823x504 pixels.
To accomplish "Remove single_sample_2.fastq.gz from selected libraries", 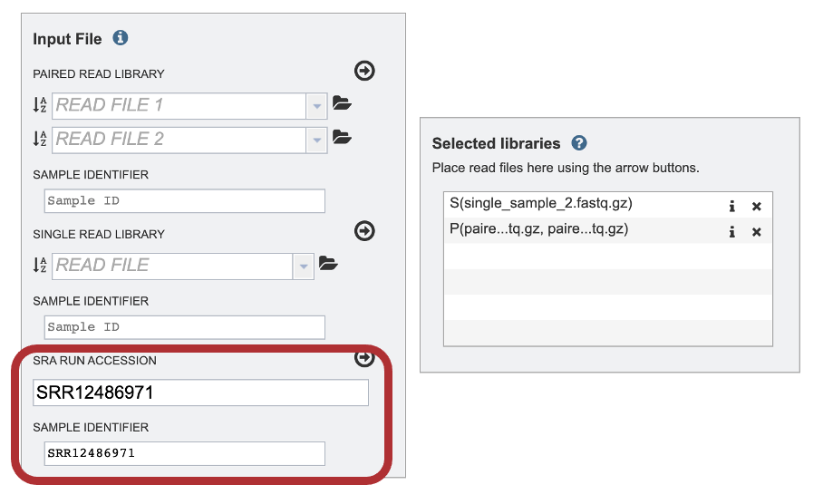I will (756, 207).
